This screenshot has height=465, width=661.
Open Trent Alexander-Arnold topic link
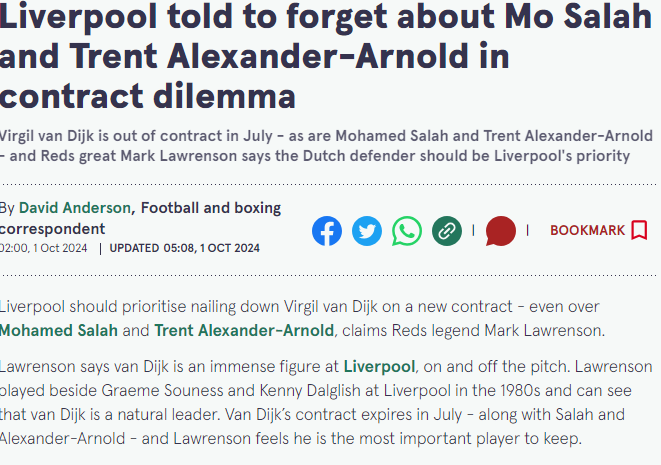tap(244, 329)
